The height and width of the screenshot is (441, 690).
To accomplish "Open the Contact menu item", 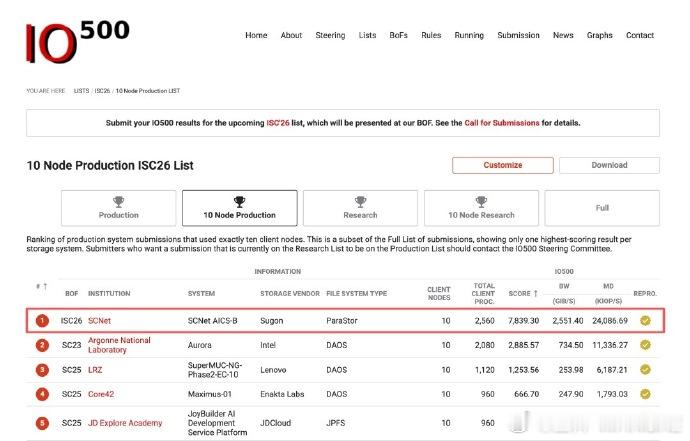I will (x=639, y=35).
